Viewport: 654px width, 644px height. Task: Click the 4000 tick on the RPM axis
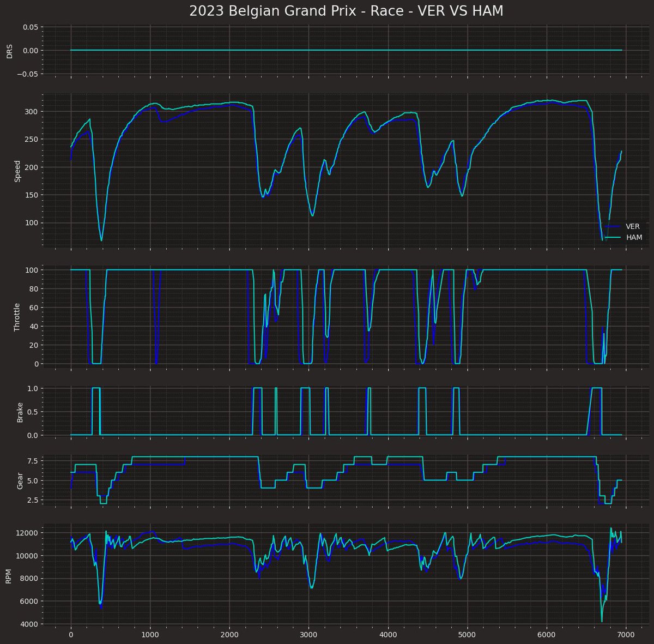[28, 624]
